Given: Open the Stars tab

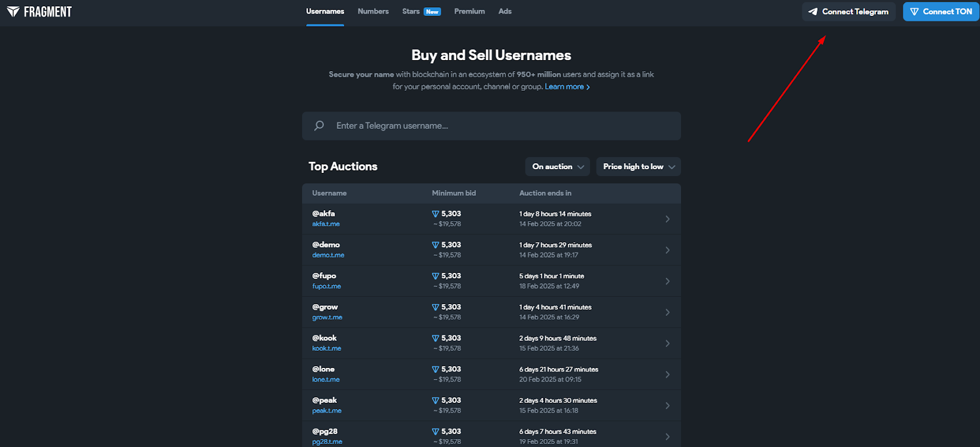Looking at the screenshot, I should (411, 12).
